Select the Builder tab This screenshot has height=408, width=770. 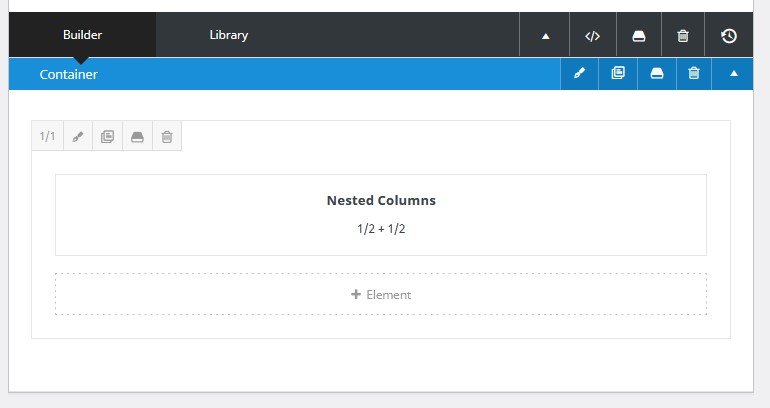[x=82, y=36]
